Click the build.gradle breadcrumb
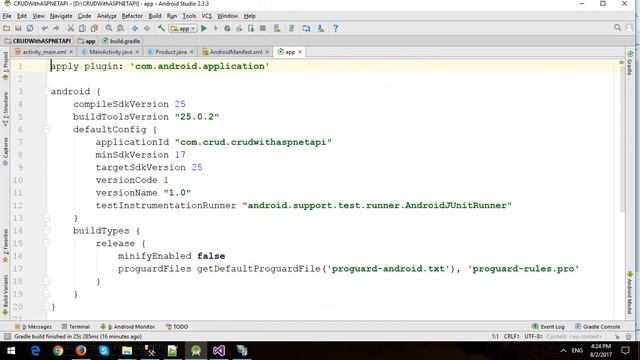 [122, 41]
